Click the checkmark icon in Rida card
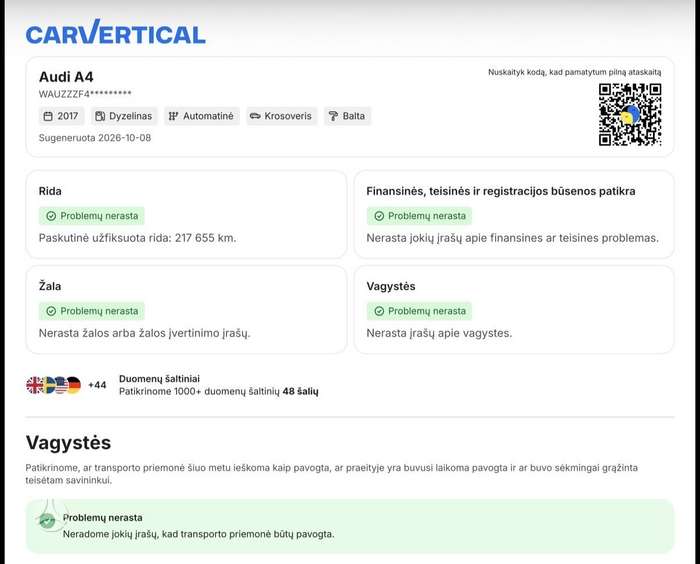 click(51, 216)
